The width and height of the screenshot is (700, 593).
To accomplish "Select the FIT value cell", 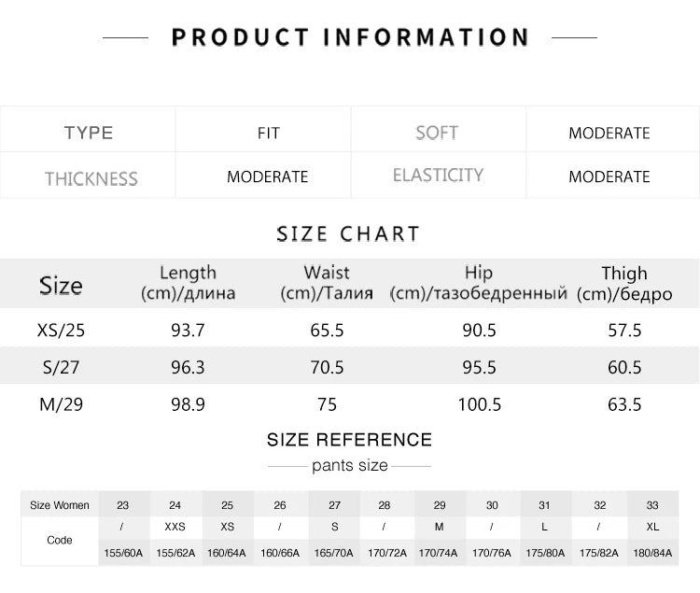I will point(268,133).
